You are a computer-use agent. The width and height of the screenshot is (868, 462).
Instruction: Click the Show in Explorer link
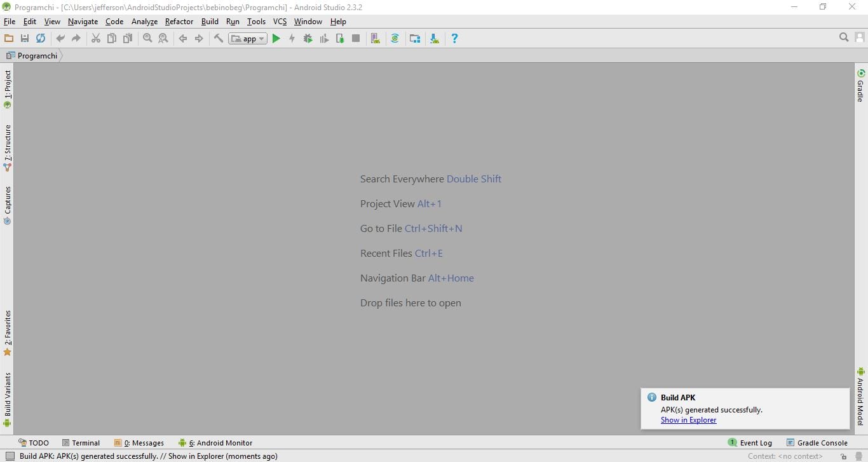(x=688, y=420)
